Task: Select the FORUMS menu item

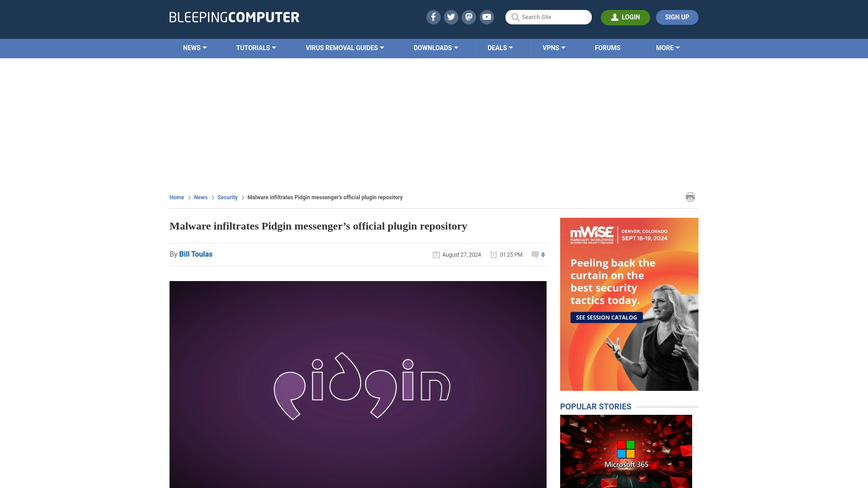Action: (608, 47)
